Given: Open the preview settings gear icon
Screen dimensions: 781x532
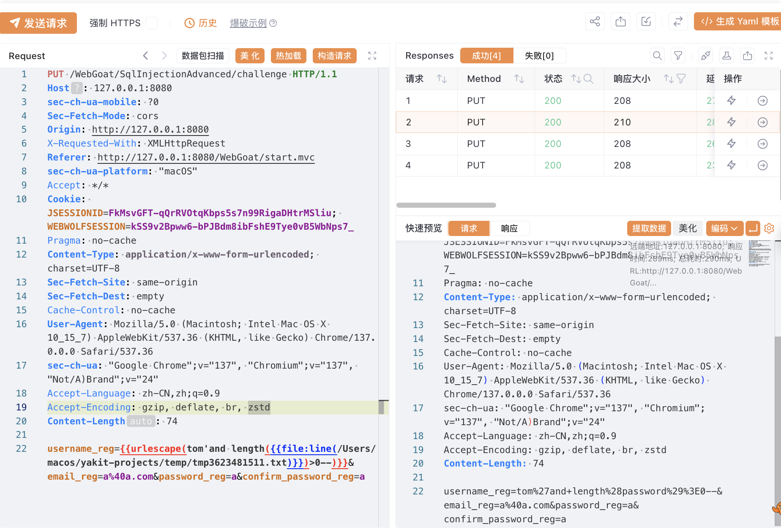Looking at the screenshot, I should tap(769, 228).
